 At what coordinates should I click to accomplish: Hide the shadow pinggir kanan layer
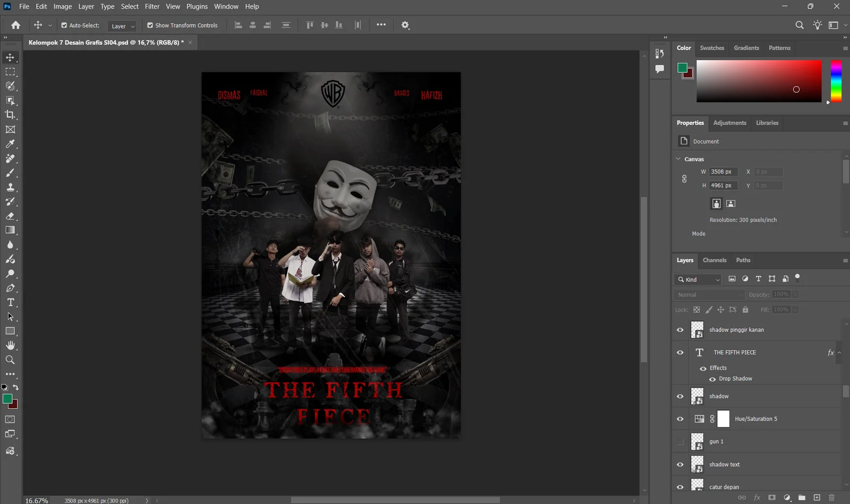[x=680, y=330]
